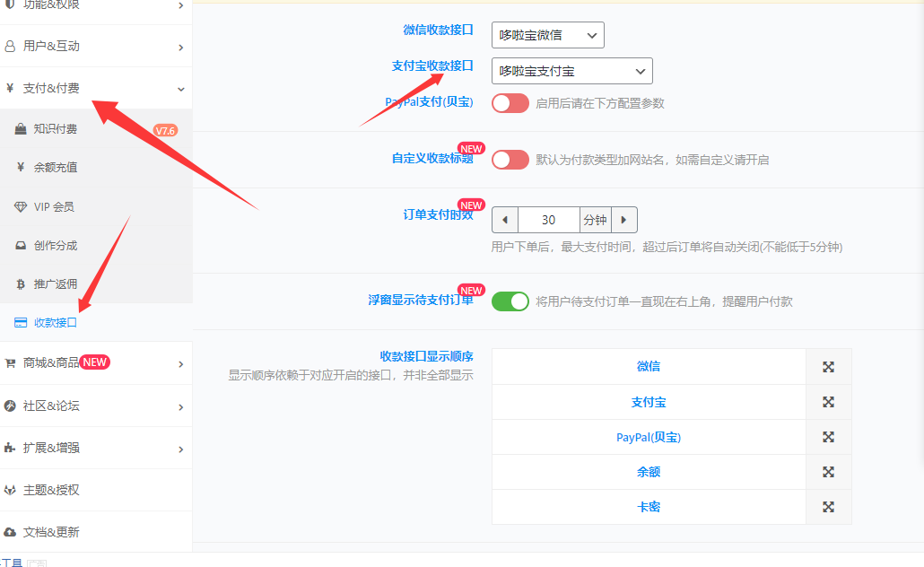Viewport: 924px width, 567px height.
Task: Click the 支付宝 link in display order
Action: coord(649,401)
